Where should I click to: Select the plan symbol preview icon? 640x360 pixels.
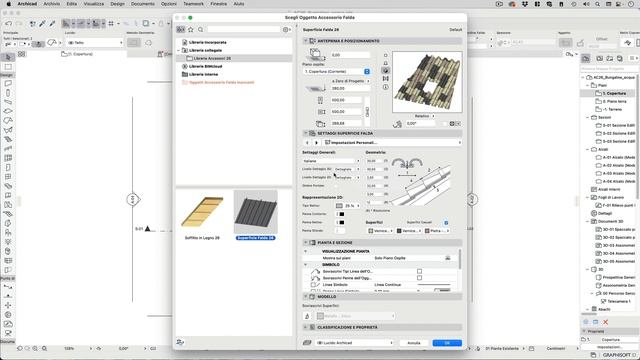coord(386,55)
